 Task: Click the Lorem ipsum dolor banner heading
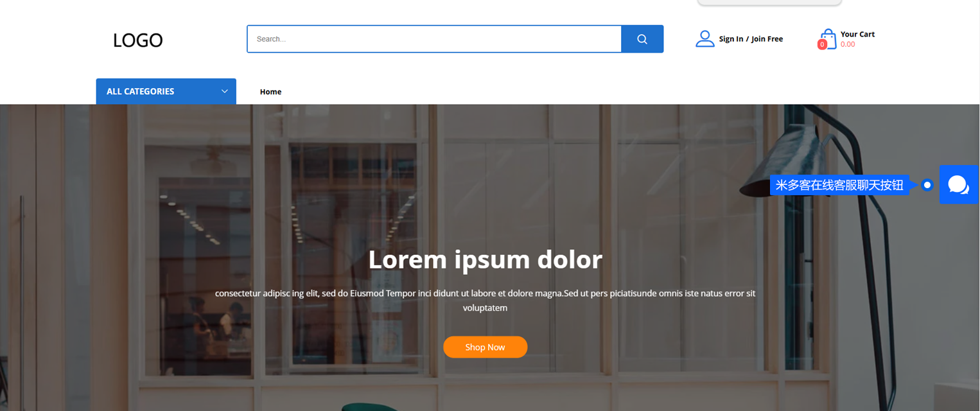coord(485,259)
